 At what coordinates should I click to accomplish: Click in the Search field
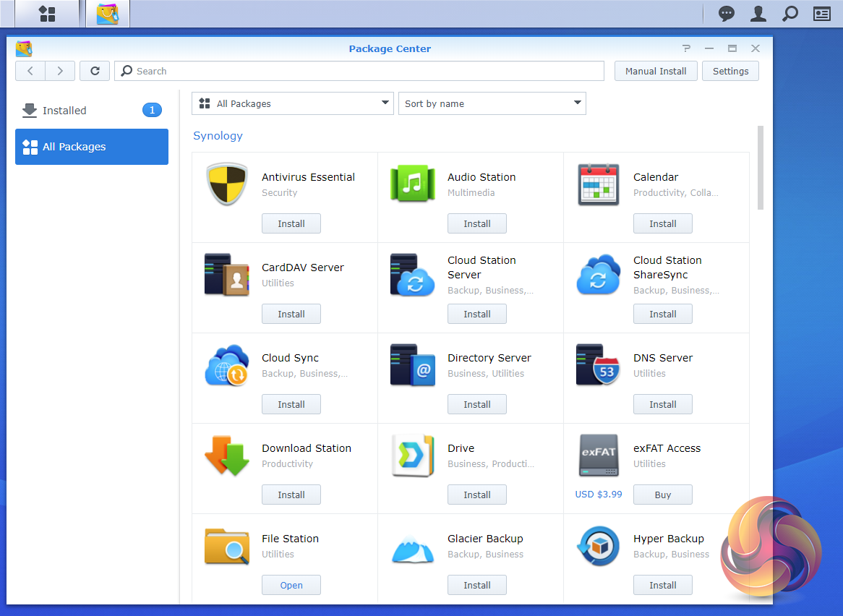tap(359, 71)
